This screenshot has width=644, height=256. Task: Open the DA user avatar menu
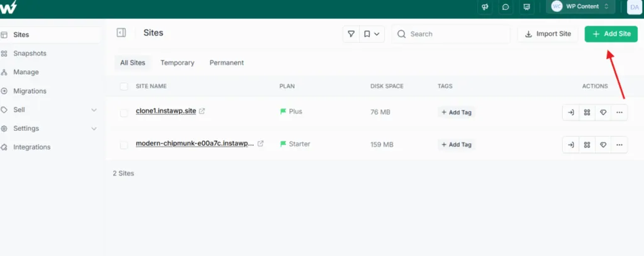[x=634, y=7]
